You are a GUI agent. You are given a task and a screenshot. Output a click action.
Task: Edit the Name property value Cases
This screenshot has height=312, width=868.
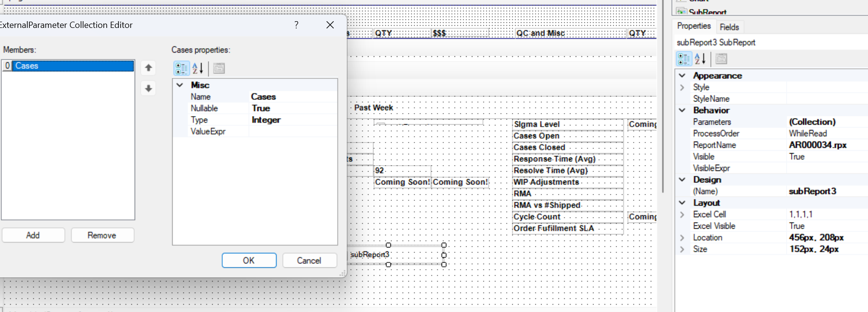[293, 97]
